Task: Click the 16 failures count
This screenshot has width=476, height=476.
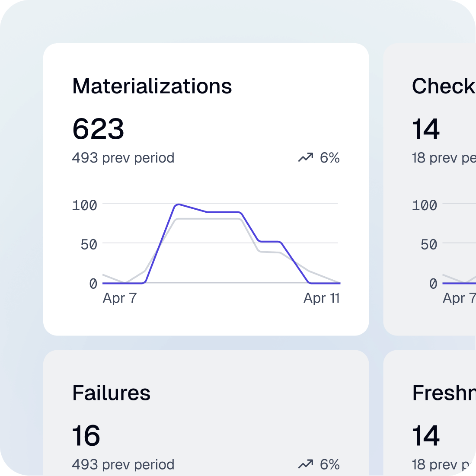Action: [86, 435]
